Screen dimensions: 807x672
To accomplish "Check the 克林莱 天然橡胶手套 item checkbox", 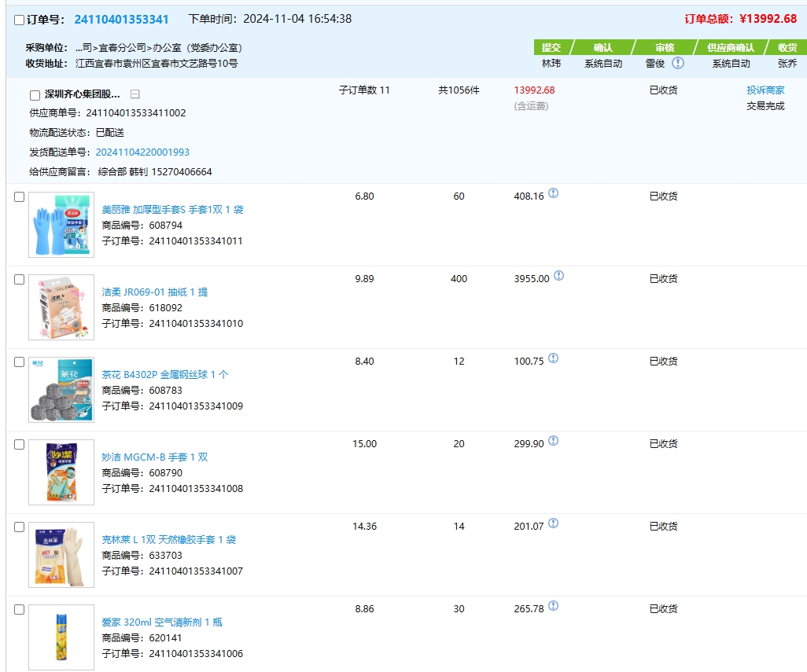I will 19,527.
